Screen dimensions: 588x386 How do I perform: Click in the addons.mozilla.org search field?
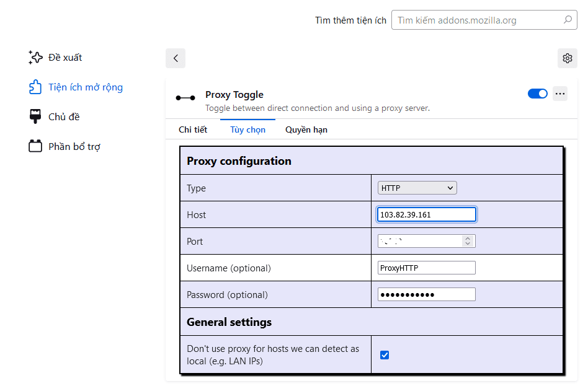(484, 20)
